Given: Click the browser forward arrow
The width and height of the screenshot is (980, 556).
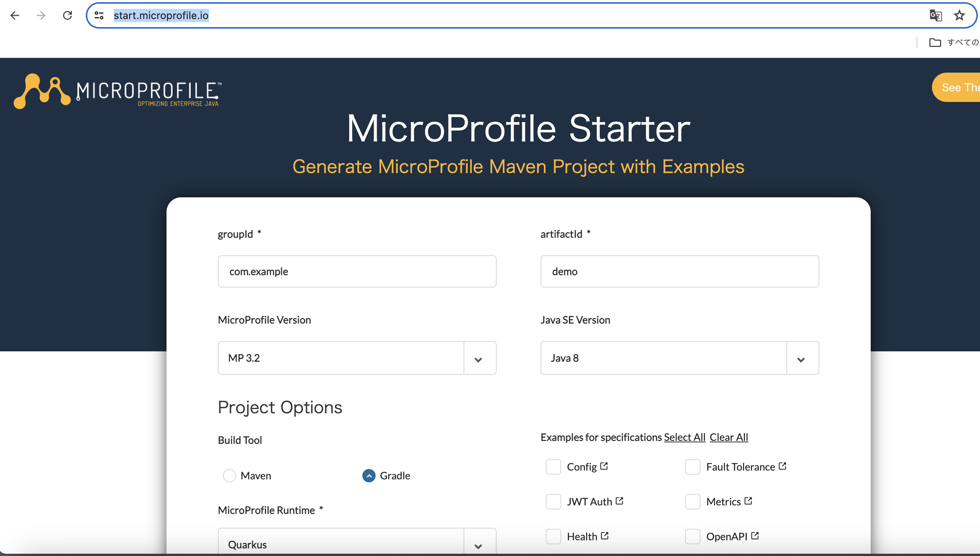Looking at the screenshot, I should [40, 15].
